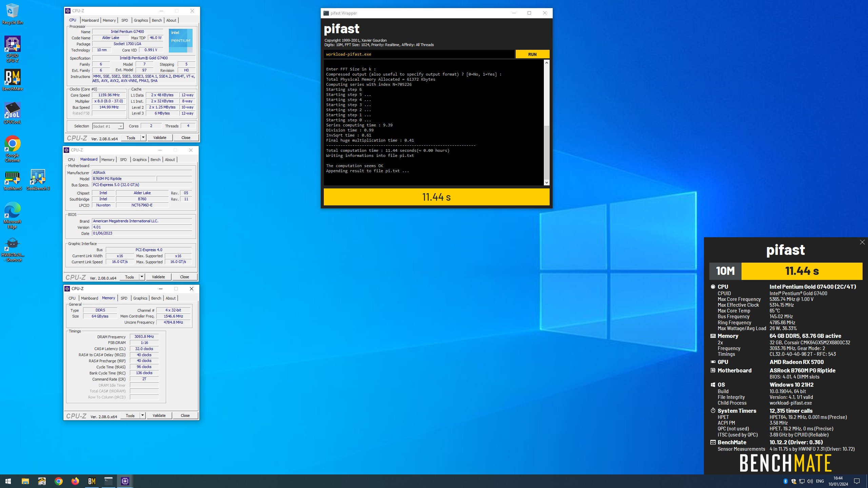Switch to Mainboard tab in top CPU-Z window
The height and width of the screenshot is (488, 868).
(90, 20)
